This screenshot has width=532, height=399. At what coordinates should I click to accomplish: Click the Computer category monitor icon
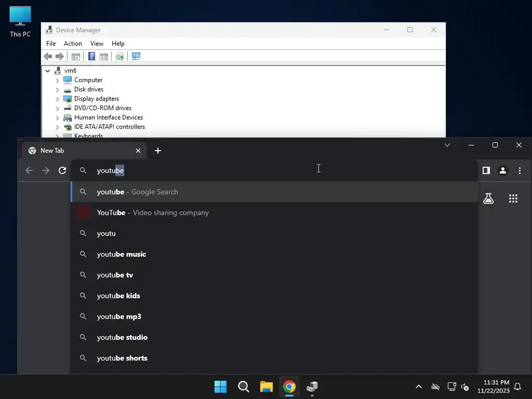click(68, 80)
